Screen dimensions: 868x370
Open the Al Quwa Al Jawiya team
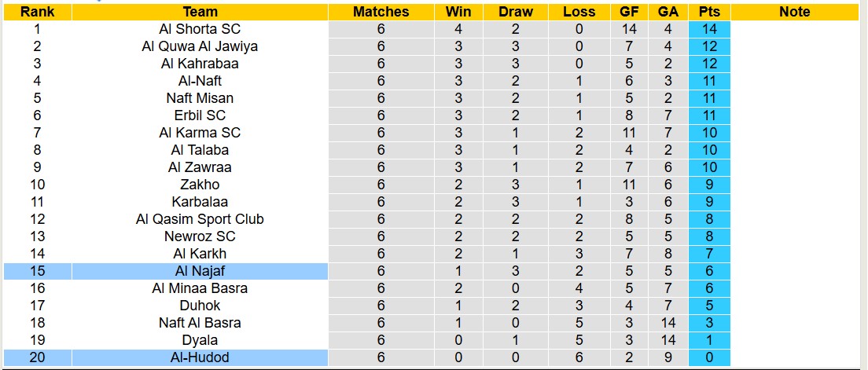point(200,46)
